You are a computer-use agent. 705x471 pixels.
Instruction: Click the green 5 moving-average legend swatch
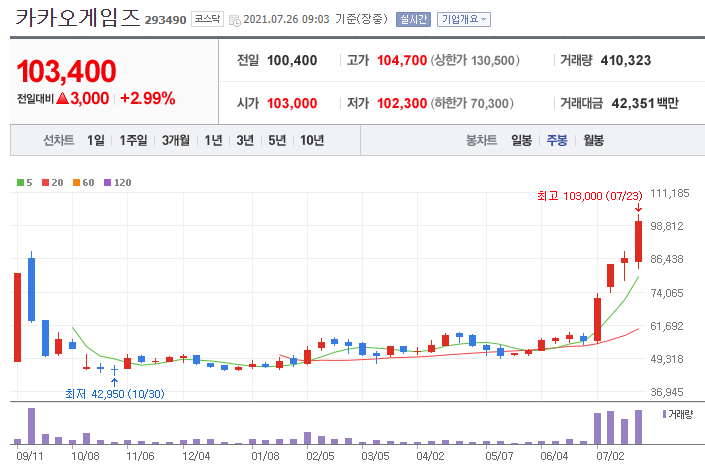20,182
